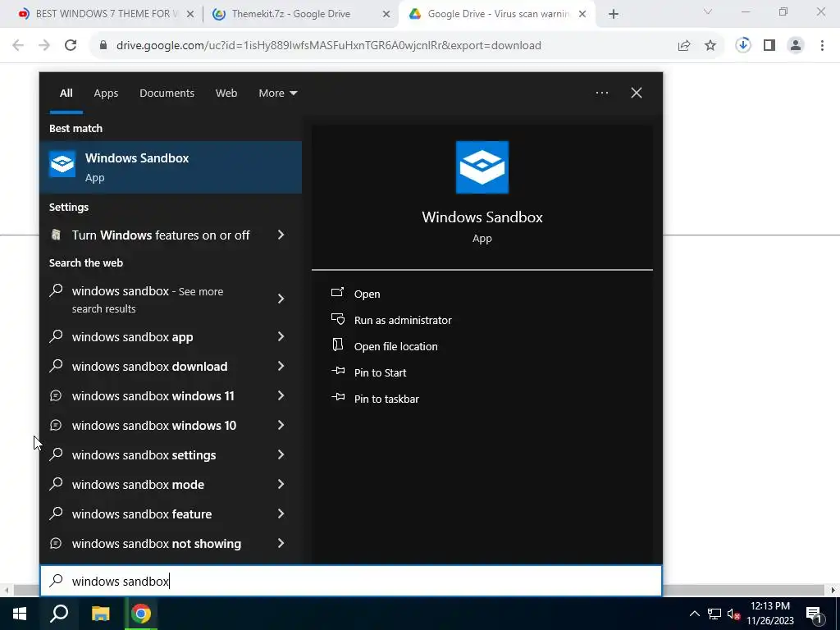Expand windows sandbox app suggestion arrow
The height and width of the screenshot is (630, 840).
coord(281,336)
